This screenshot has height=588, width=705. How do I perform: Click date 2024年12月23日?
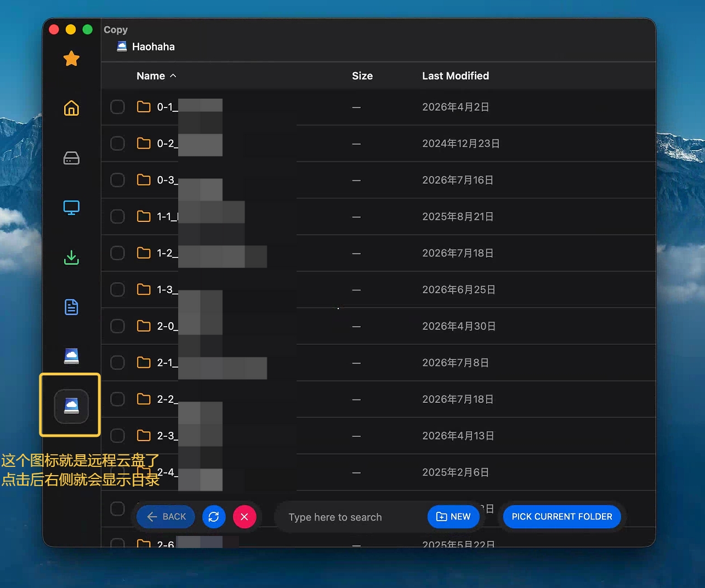coord(461,143)
